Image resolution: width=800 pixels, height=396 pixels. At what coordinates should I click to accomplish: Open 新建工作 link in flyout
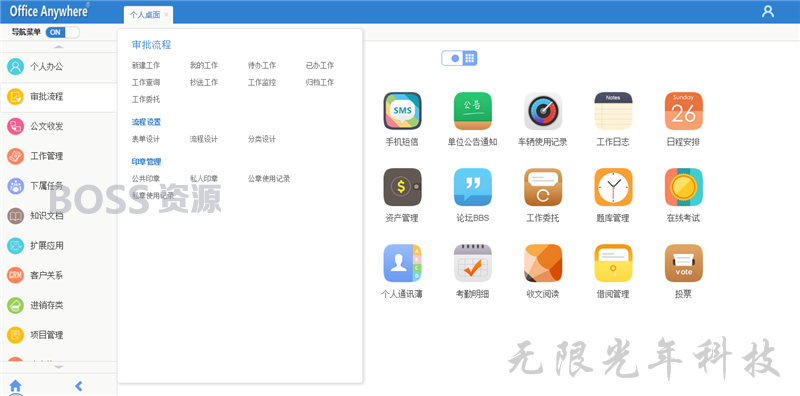click(x=146, y=66)
